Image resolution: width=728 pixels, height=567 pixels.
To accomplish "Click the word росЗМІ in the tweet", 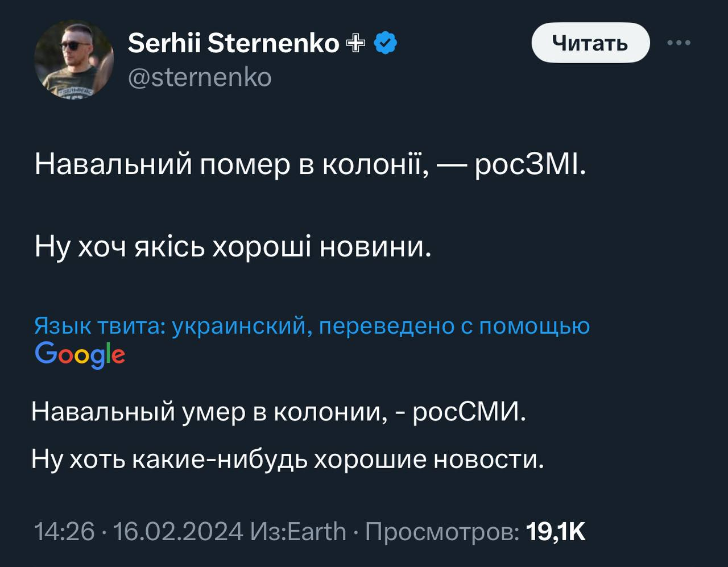I will 530,165.
